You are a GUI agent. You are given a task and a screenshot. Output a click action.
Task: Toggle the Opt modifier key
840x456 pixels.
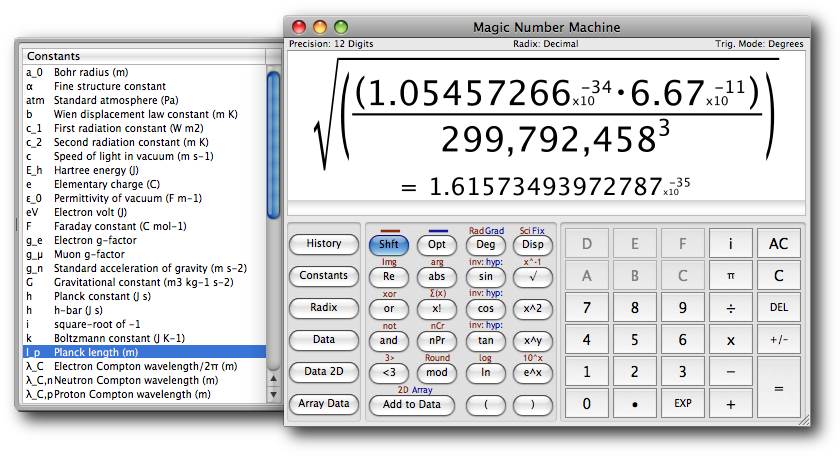(x=437, y=244)
